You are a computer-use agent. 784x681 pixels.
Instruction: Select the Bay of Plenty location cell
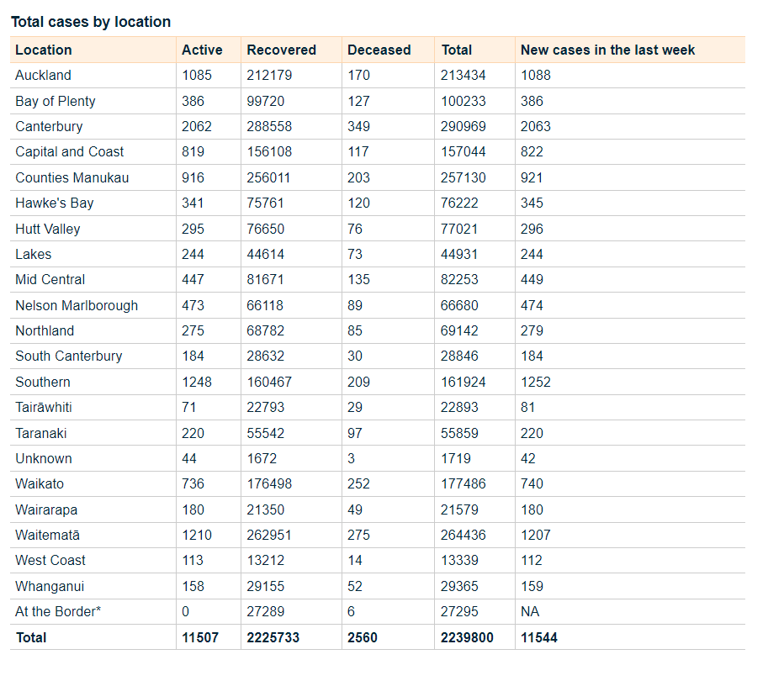[55, 101]
